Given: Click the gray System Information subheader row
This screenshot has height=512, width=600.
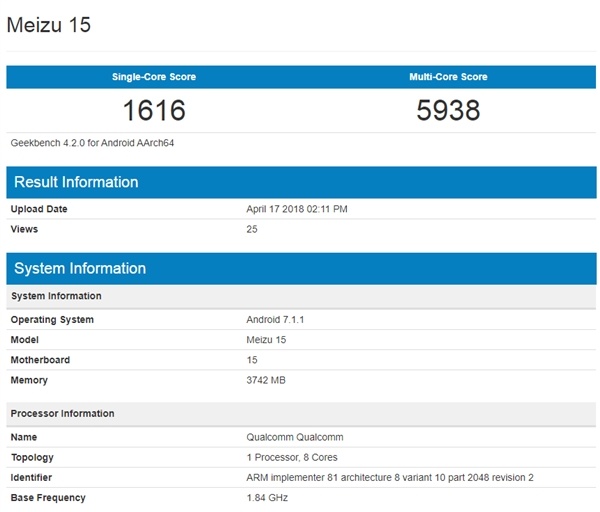Looking at the screenshot, I should click(301, 296).
